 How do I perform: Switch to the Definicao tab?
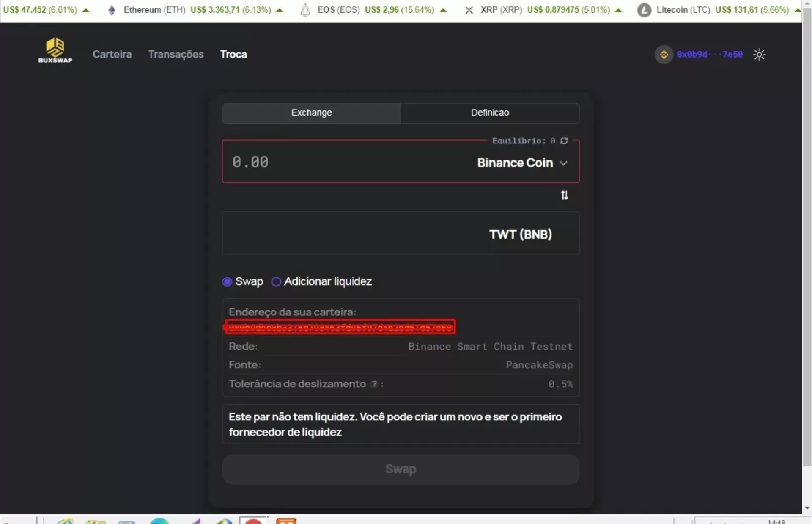pyautogui.click(x=490, y=113)
